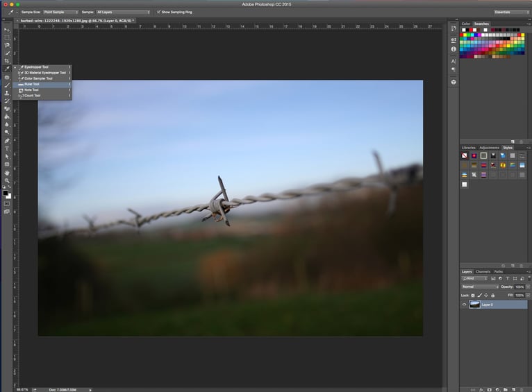Screen dimensions: 532x392
Task: Select the Crop tool
Action: 7,61
